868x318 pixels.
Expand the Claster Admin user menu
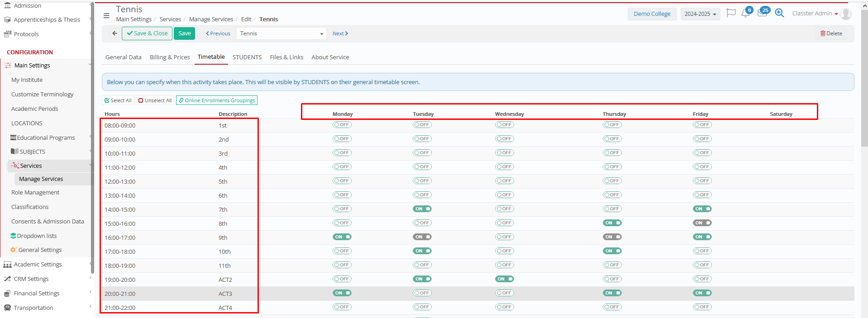[815, 14]
